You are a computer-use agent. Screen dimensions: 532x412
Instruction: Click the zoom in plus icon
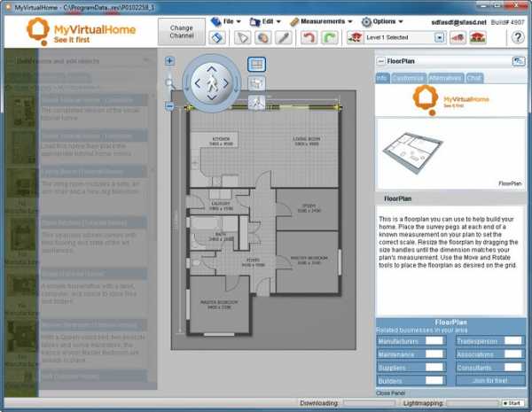click(169, 62)
